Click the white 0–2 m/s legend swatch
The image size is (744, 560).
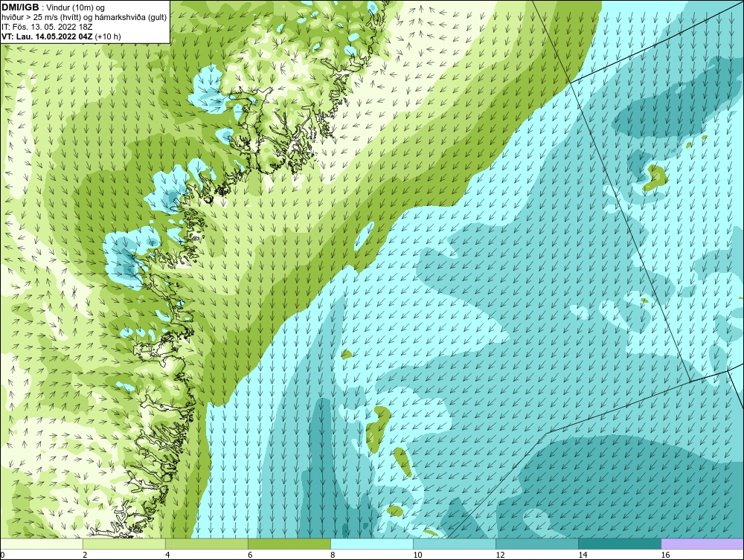(41, 544)
